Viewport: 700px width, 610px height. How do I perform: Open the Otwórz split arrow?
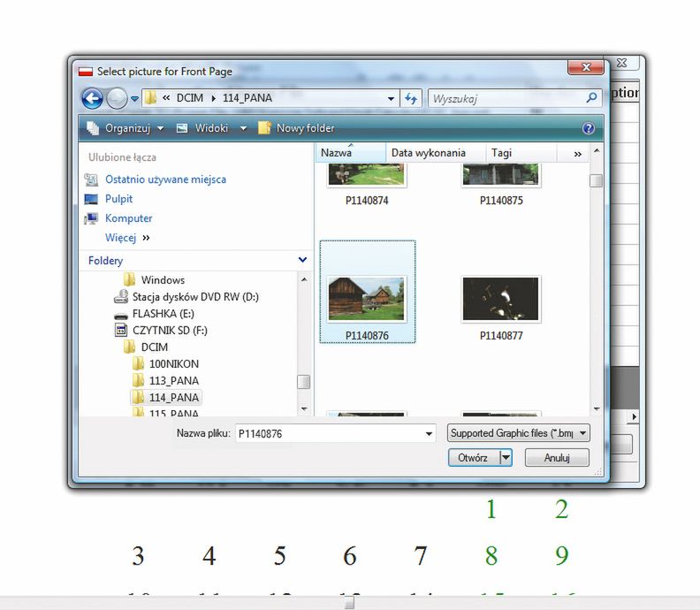(506, 458)
